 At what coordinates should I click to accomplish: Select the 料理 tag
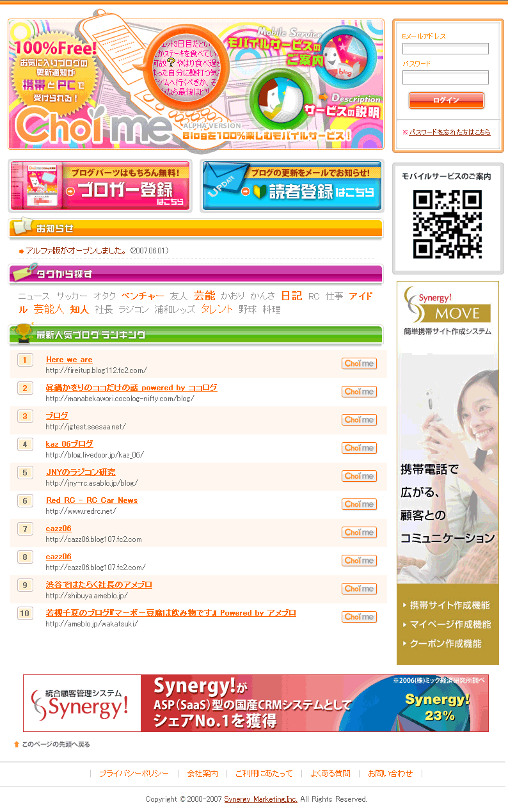point(271,310)
